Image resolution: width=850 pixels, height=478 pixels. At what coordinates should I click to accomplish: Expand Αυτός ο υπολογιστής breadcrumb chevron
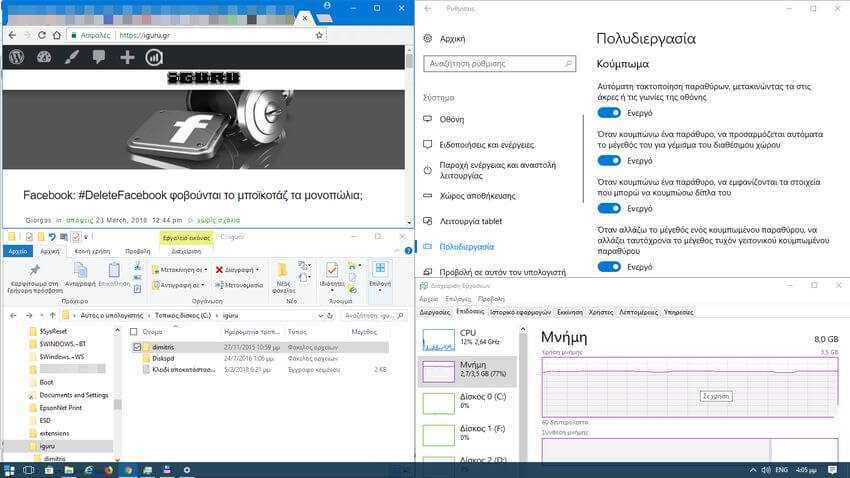149,315
